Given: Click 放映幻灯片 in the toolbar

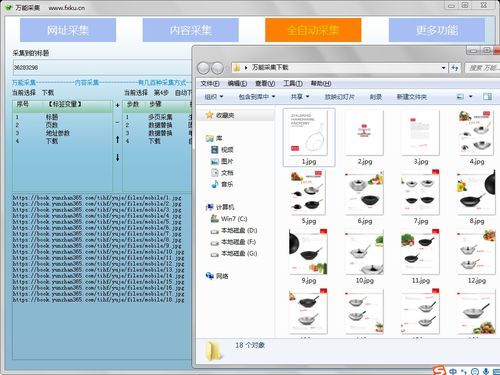Looking at the screenshot, I should (x=339, y=97).
